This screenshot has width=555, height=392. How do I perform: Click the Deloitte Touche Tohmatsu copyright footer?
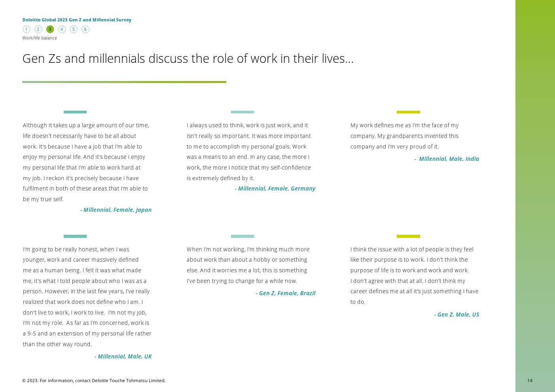94,381
